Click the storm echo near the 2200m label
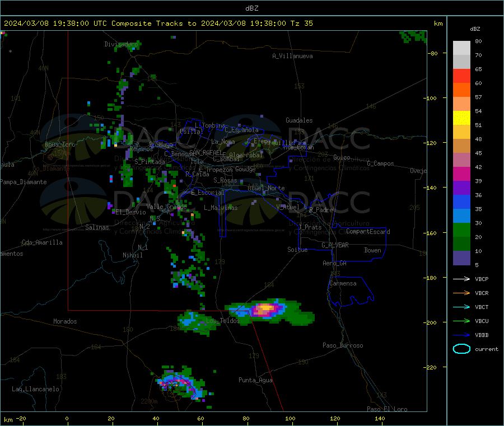The image size is (504, 426). (x=181, y=384)
